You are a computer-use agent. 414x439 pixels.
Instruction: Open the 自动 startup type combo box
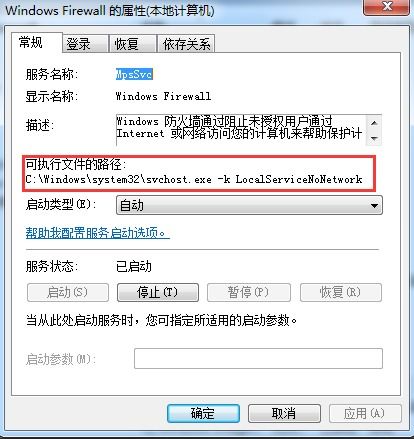click(249, 205)
